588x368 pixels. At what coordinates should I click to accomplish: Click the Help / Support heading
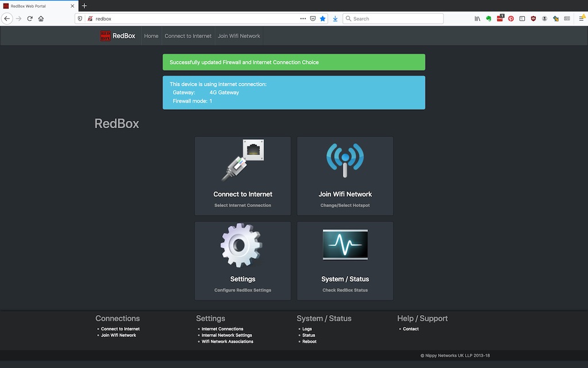point(422,319)
